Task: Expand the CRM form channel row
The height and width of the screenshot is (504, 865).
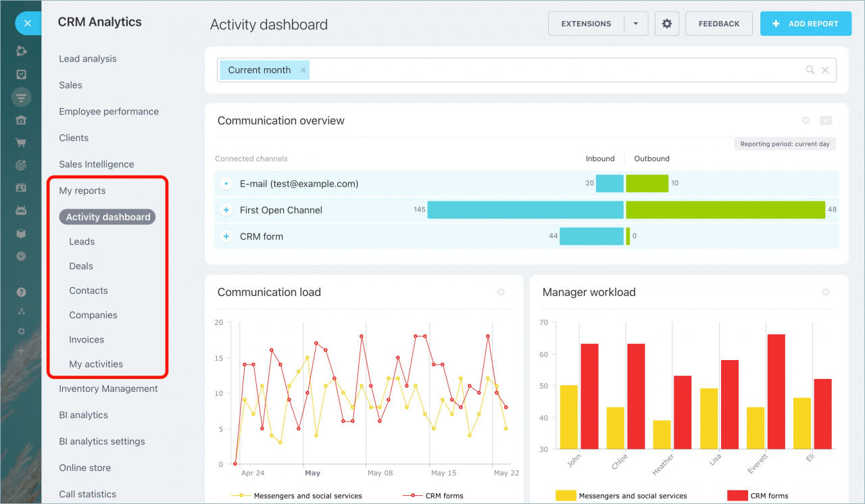Action: coord(226,236)
